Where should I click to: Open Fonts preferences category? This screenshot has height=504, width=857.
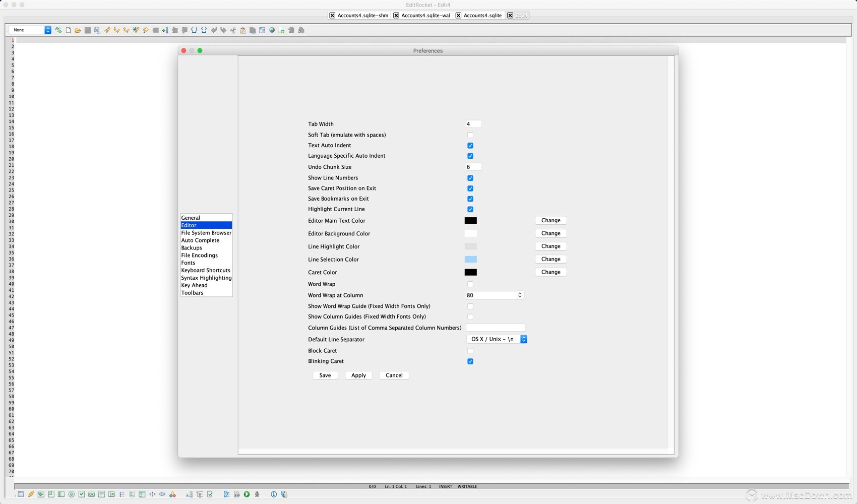point(206,263)
